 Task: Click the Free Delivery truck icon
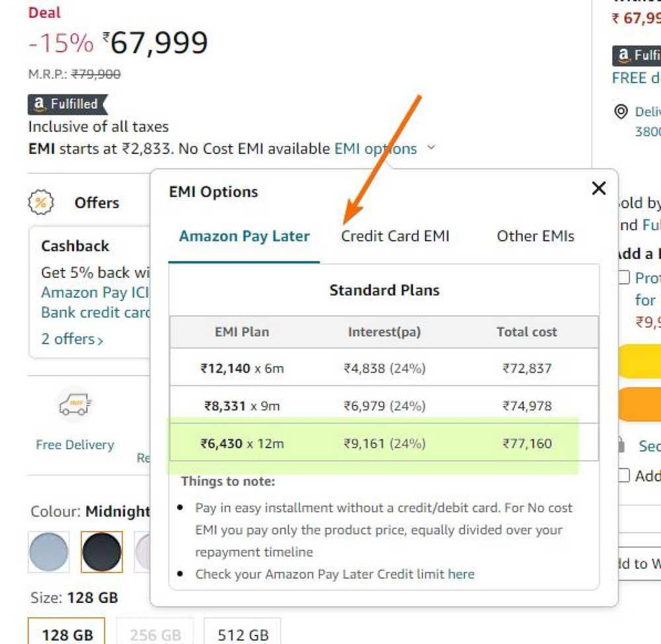click(74, 404)
